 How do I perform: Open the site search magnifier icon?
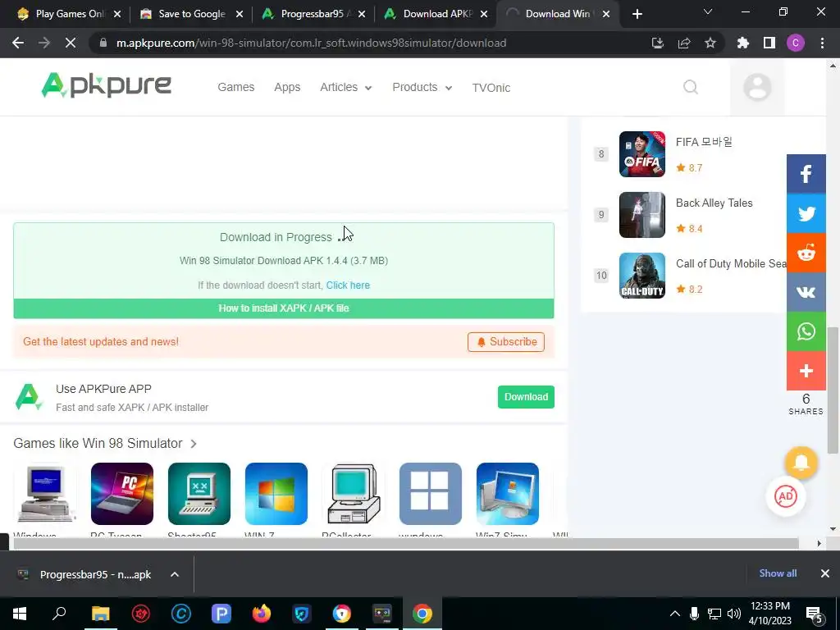pos(691,87)
